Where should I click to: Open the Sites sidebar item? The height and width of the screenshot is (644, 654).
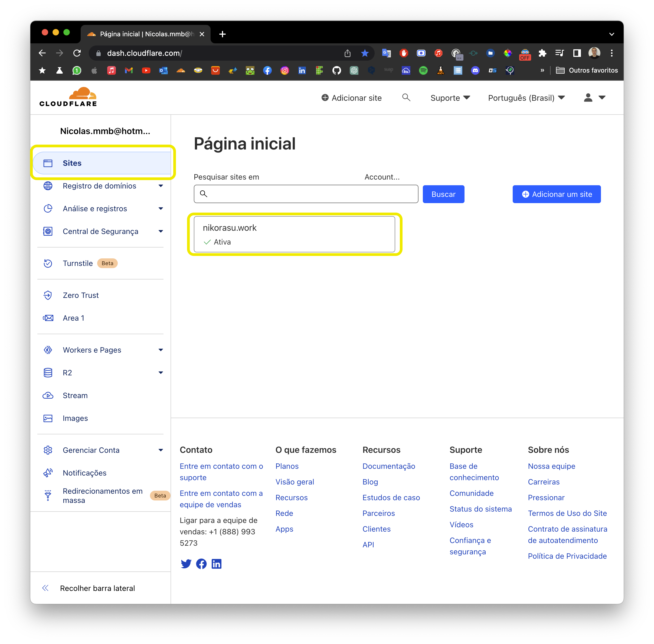(102, 163)
